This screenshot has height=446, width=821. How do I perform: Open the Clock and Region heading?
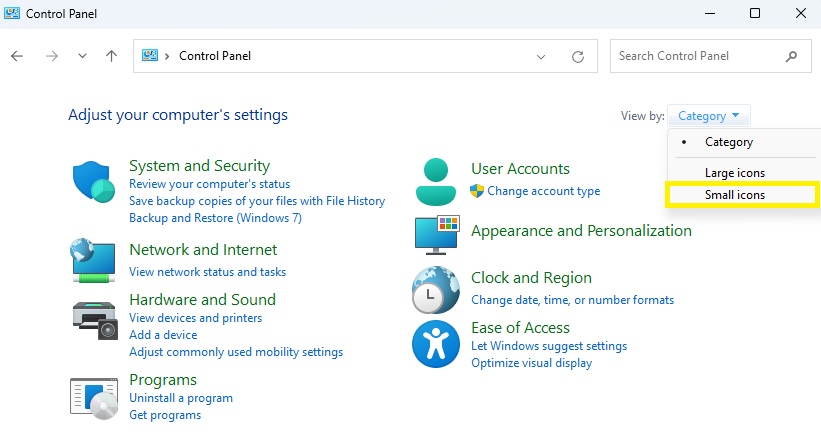[531, 278]
